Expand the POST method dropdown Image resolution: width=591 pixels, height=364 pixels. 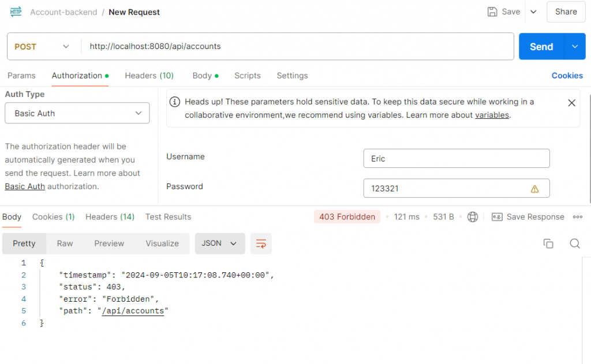click(x=42, y=47)
